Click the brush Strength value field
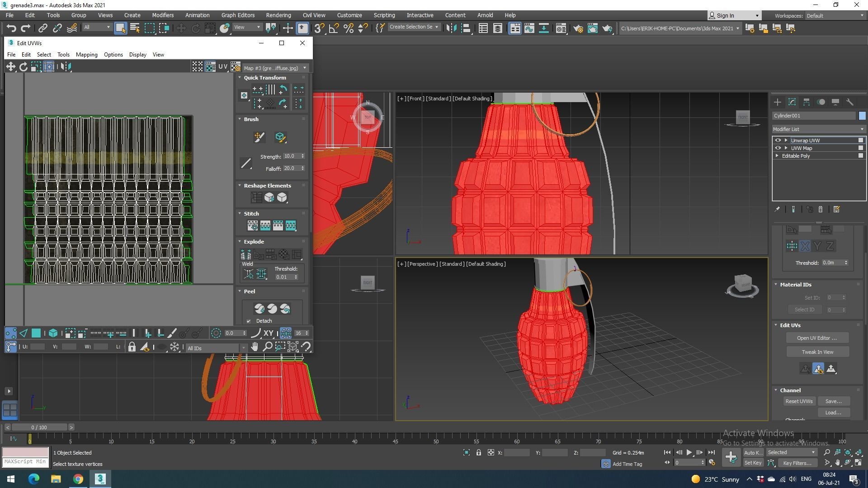Image resolution: width=868 pixels, height=488 pixels. pos(292,156)
